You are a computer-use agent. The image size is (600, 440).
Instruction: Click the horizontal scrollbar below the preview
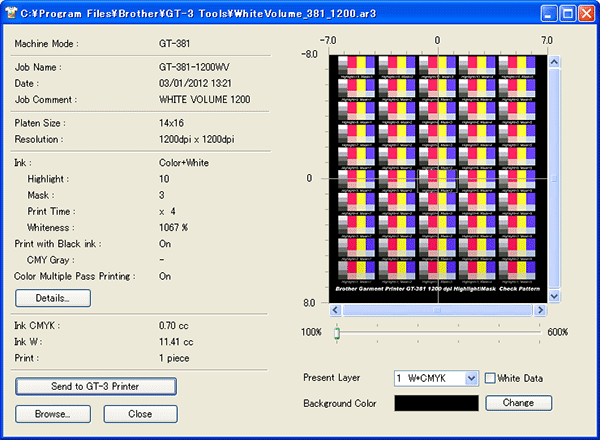pos(437,310)
